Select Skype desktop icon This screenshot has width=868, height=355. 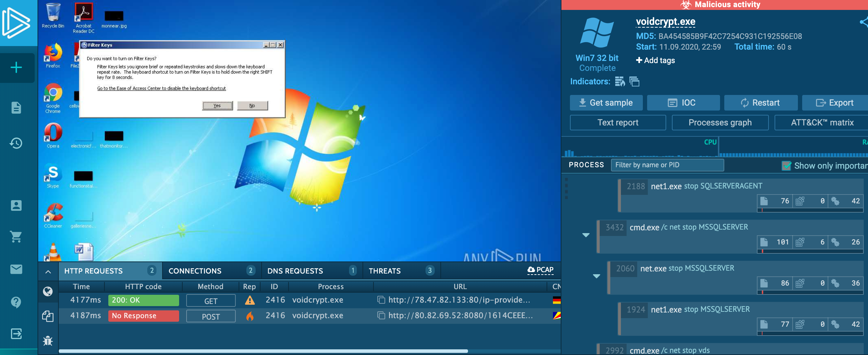pyautogui.click(x=53, y=176)
